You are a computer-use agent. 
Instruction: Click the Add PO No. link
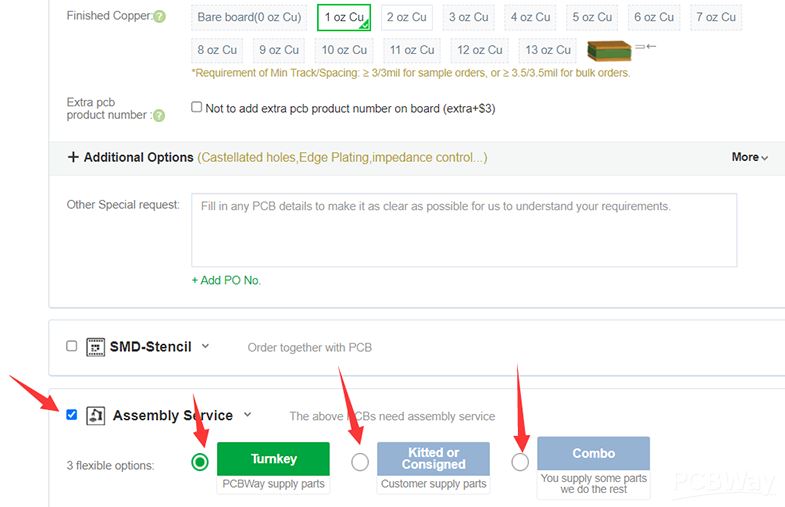pyautogui.click(x=226, y=280)
